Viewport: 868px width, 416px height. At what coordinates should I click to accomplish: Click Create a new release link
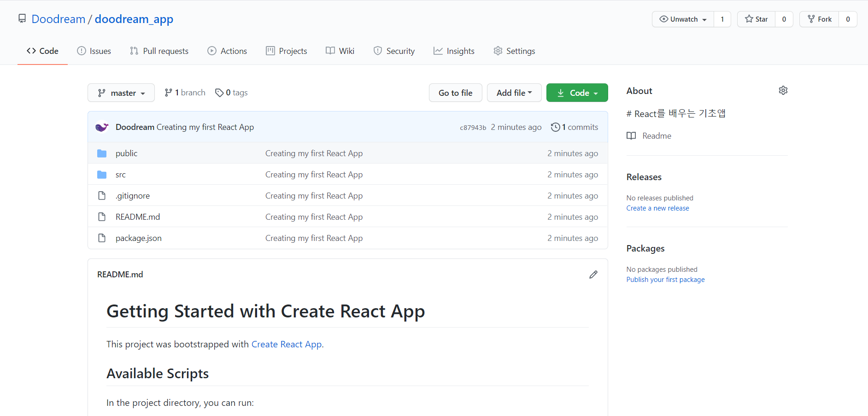658,208
